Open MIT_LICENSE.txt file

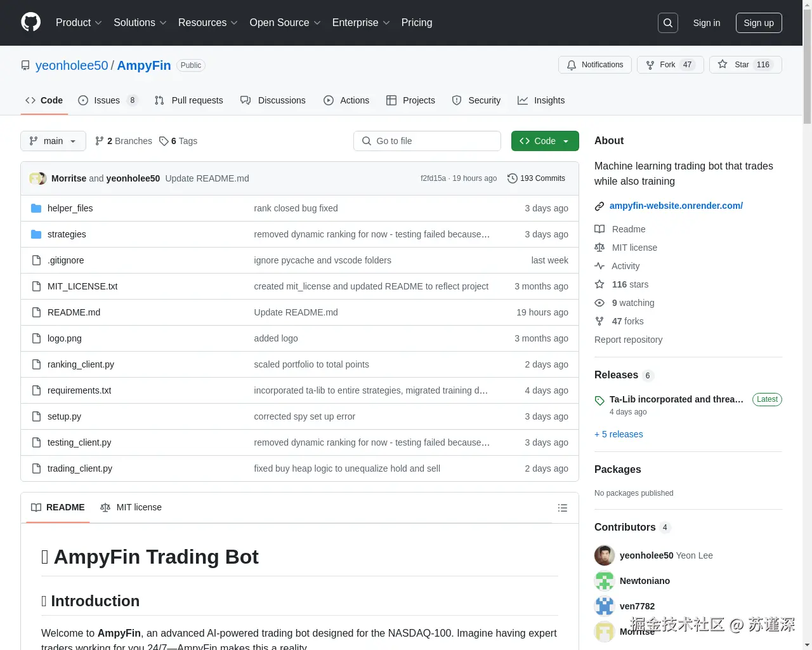[x=82, y=286]
